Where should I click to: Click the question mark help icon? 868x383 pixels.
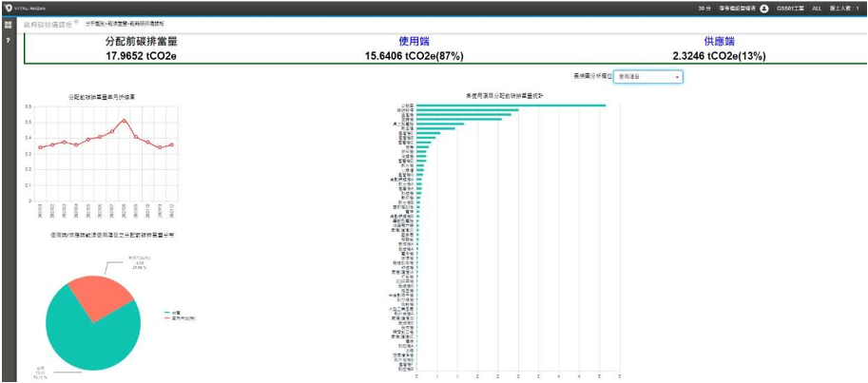point(8,41)
